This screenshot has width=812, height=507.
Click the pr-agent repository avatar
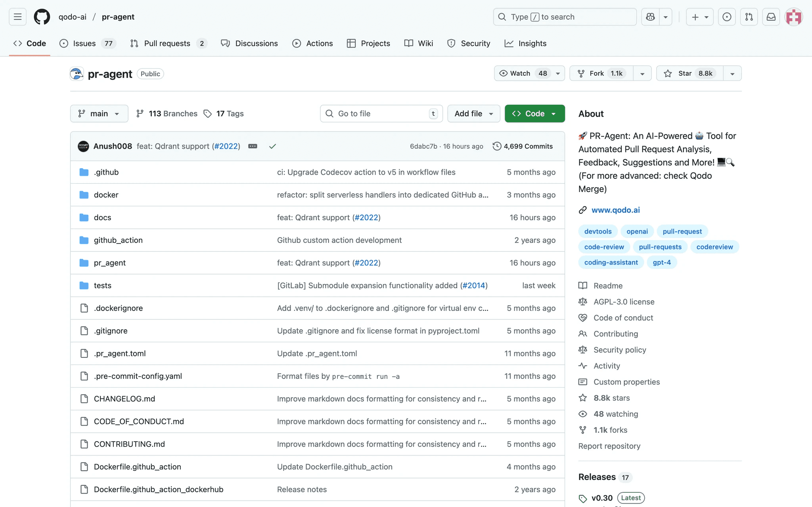[x=77, y=74]
